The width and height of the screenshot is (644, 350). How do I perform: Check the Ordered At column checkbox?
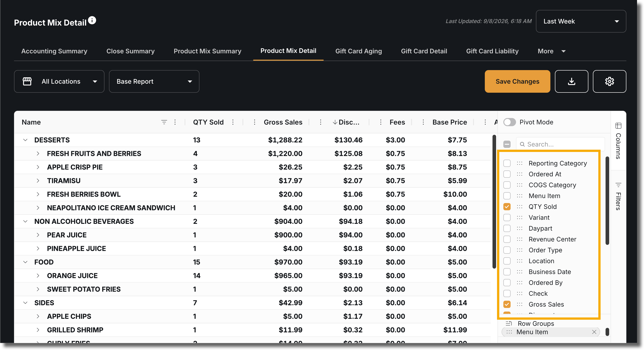click(x=507, y=174)
